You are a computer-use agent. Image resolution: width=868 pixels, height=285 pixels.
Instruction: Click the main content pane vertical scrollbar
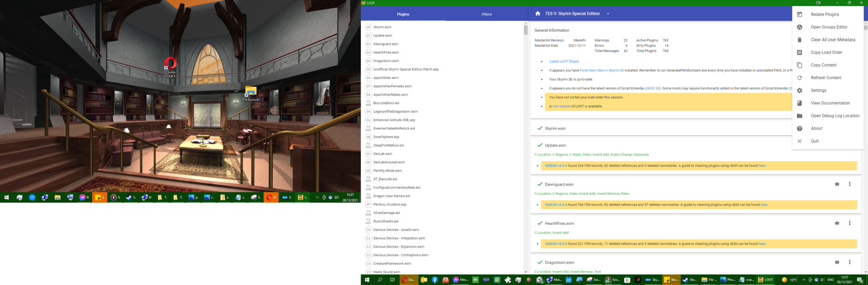coord(866,27)
